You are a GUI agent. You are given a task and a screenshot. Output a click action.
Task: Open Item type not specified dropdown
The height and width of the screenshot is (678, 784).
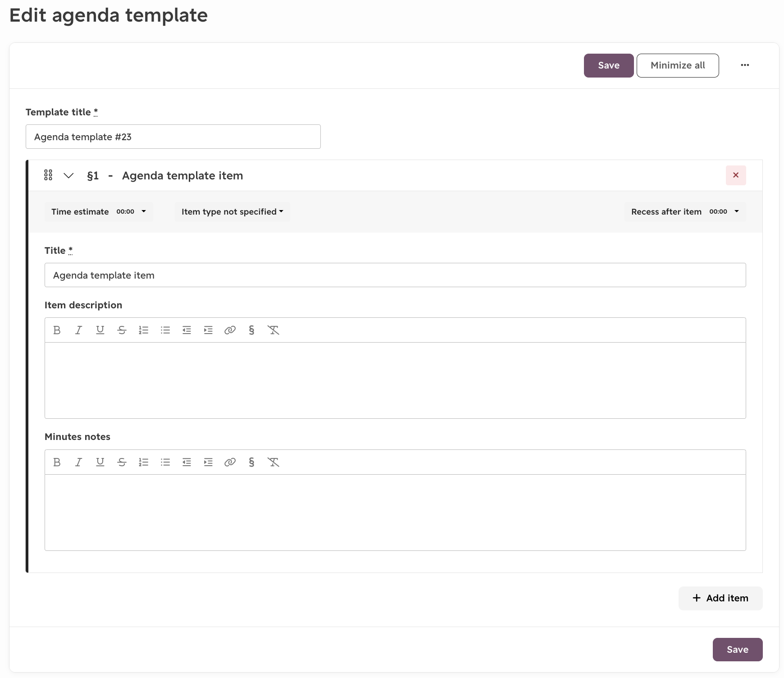(232, 212)
